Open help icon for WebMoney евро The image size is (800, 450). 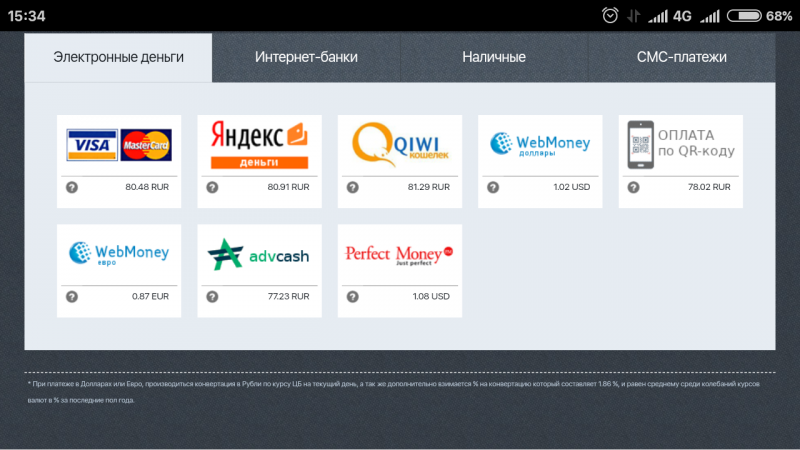pos(72,296)
